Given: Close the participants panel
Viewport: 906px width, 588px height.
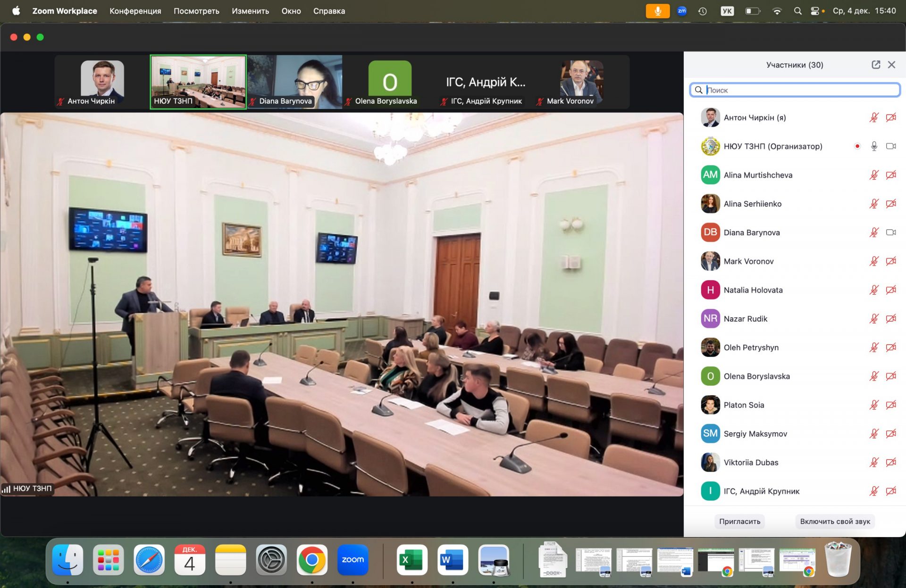Looking at the screenshot, I should pyautogui.click(x=891, y=65).
